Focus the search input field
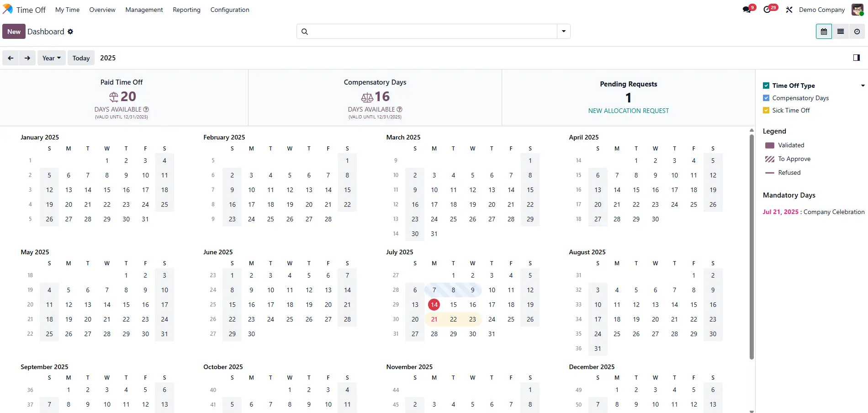 click(x=434, y=31)
